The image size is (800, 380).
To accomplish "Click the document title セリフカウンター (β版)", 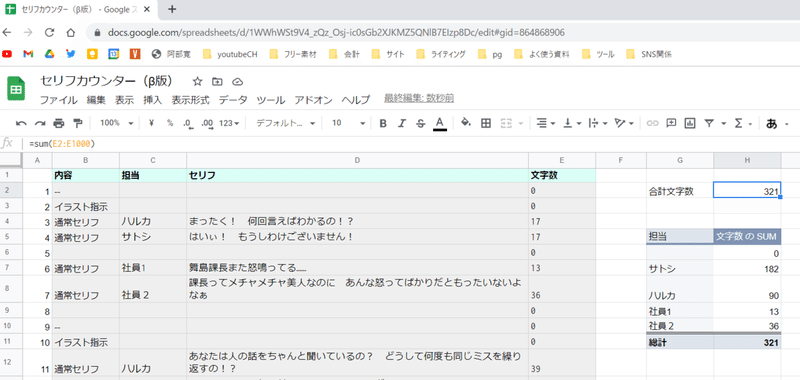I will (107, 81).
